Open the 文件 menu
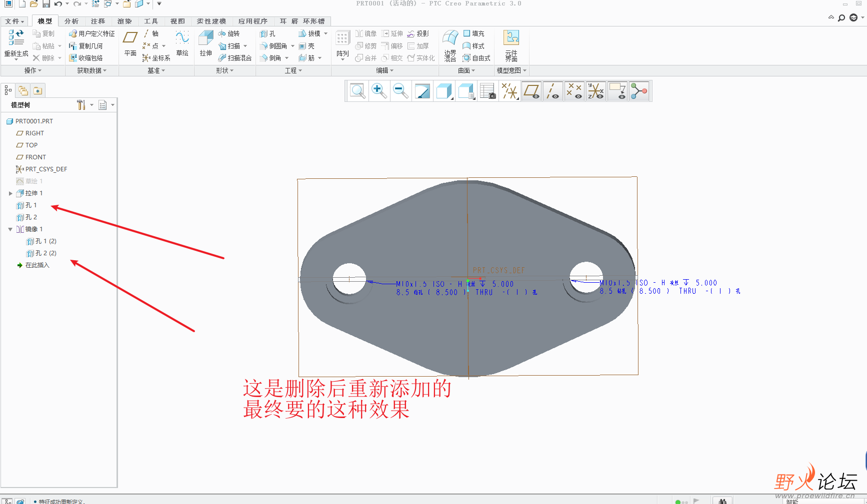Image resolution: width=867 pixels, height=504 pixels. tap(14, 21)
